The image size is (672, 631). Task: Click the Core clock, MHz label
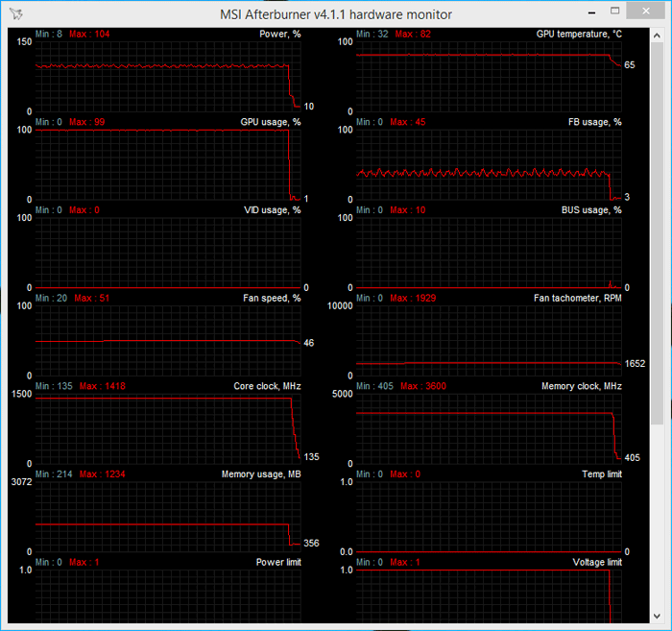267,386
